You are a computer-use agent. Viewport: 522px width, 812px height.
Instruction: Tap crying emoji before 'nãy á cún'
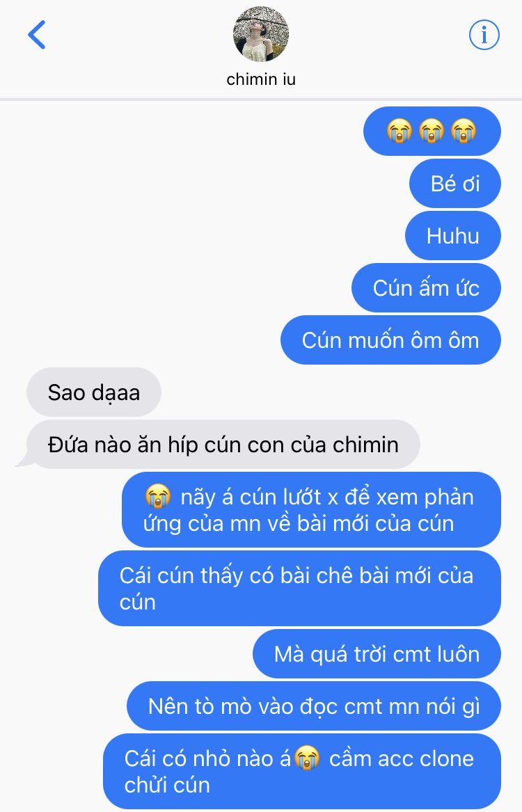click(158, 497)
